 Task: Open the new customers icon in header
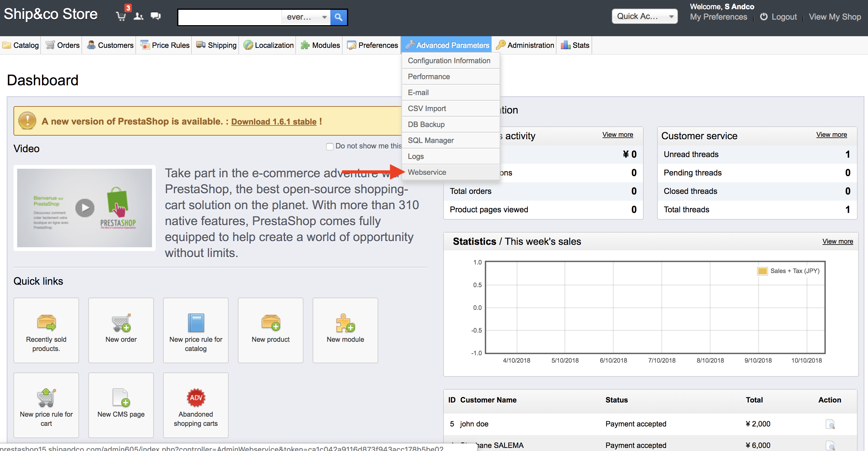[x=138, y=16]
